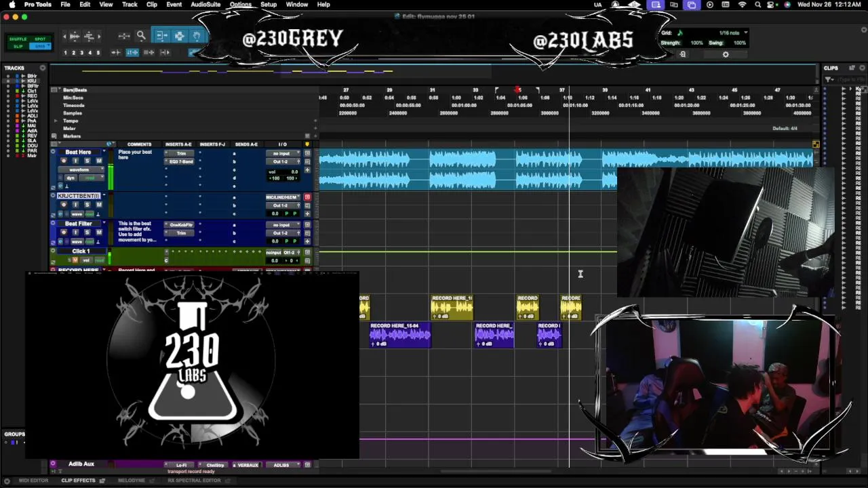Switch to the Clip Effects tab
Image resolution: width=868 pixels, height=488 pixels.
coord(78,481)
